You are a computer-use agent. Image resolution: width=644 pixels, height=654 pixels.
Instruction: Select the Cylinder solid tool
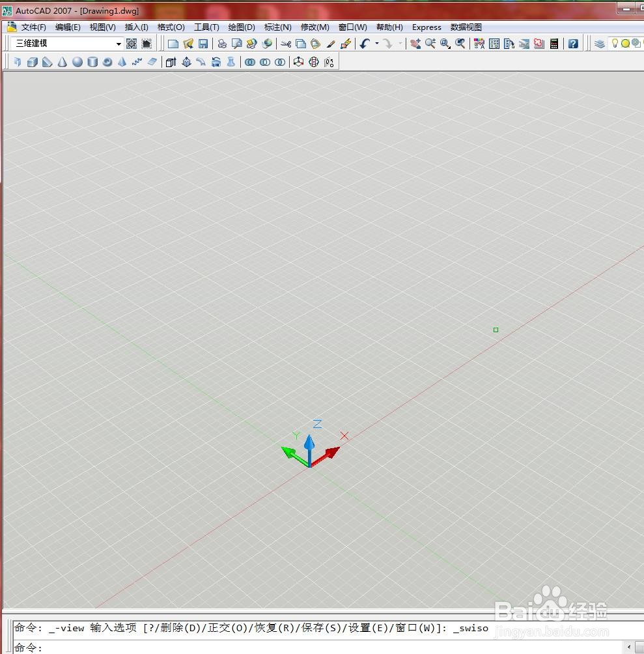coord(92,62)
